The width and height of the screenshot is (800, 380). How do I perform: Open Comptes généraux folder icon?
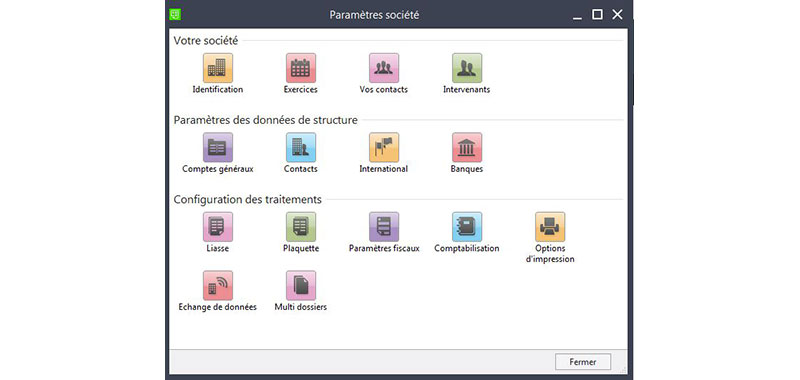(x=218, y=147)
